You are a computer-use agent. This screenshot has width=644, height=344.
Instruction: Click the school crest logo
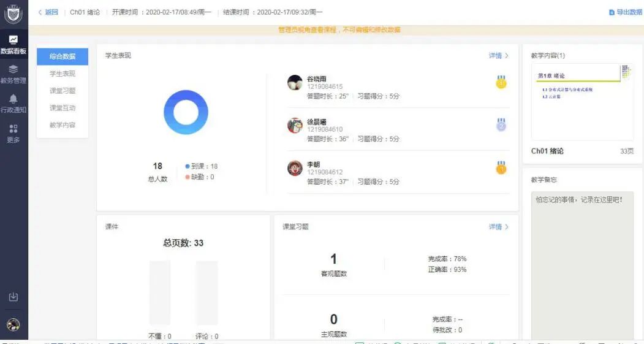click(x=13, y=14)
